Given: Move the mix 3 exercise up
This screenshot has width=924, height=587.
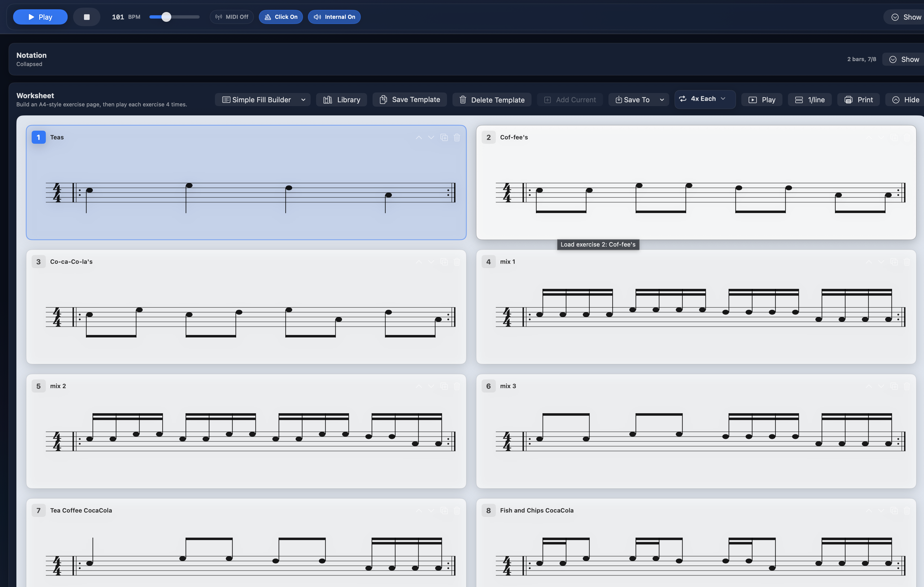Looking at the screenshot, I should (869, 386).
